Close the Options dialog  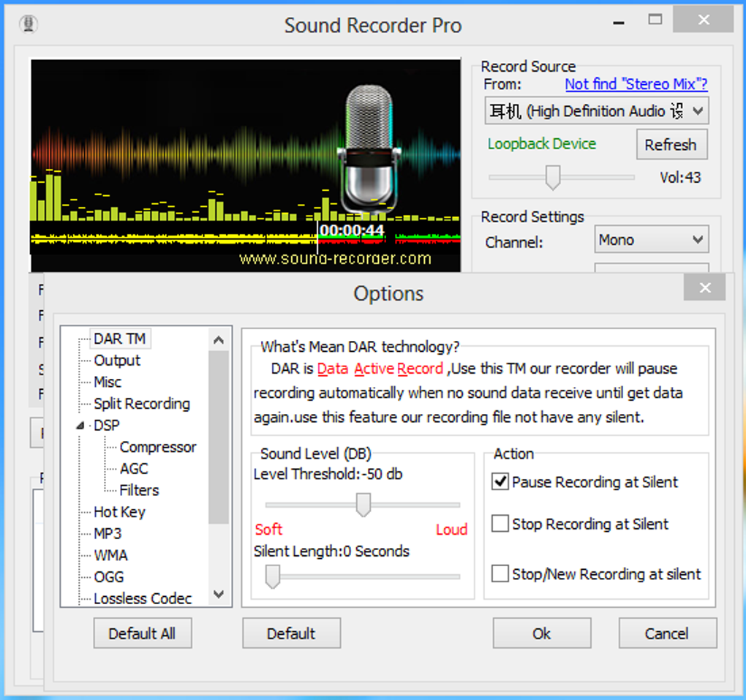[x=704, y=288]
